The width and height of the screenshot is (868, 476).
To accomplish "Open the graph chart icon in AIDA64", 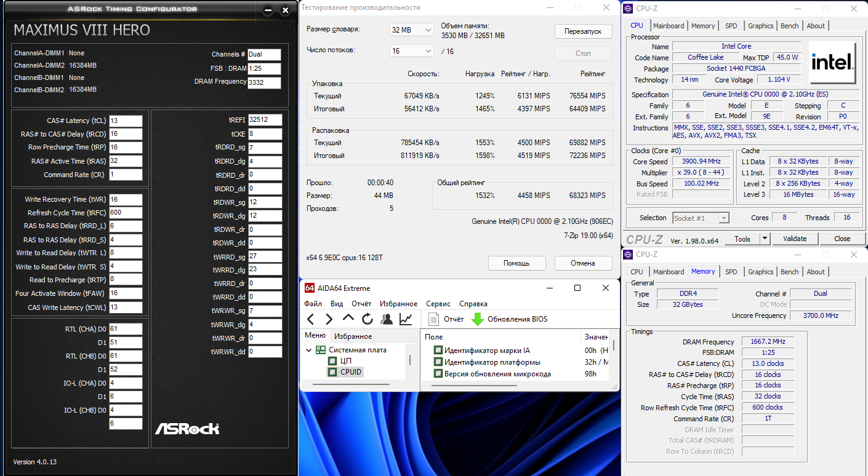I will coord(406,319).
